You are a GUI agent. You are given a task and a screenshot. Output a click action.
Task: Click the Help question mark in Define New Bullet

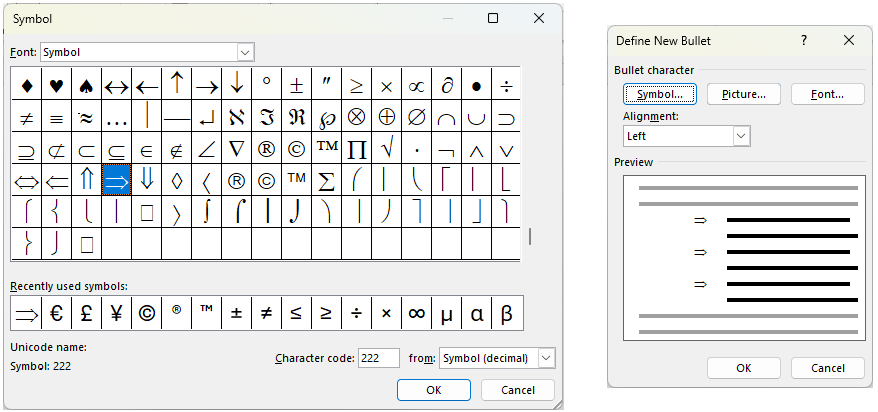point(804,40)
